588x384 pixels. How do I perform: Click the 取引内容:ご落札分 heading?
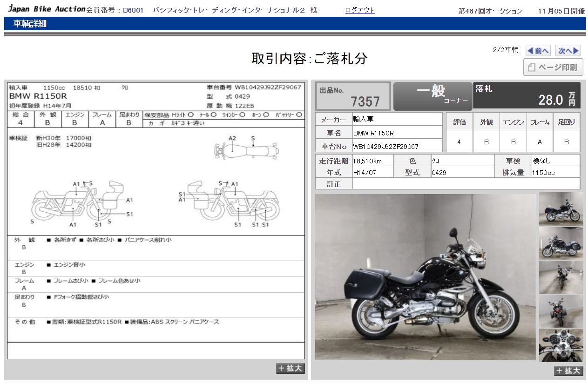point(310,58)
